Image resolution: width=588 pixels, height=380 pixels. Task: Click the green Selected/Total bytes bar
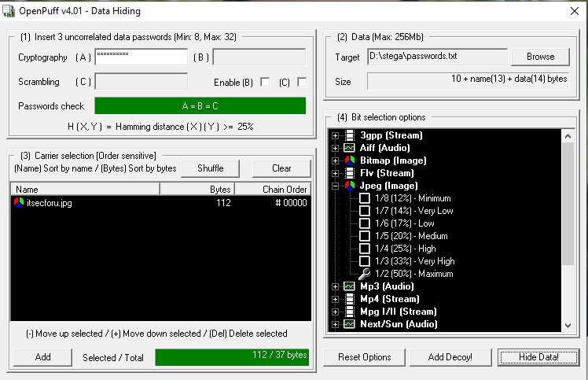click(230, 357)
